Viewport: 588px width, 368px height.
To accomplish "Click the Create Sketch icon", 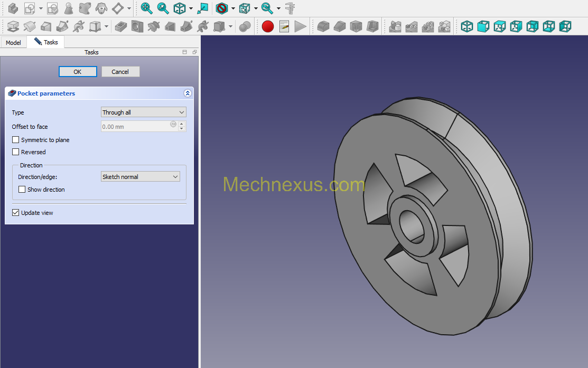I will [29, 8].
